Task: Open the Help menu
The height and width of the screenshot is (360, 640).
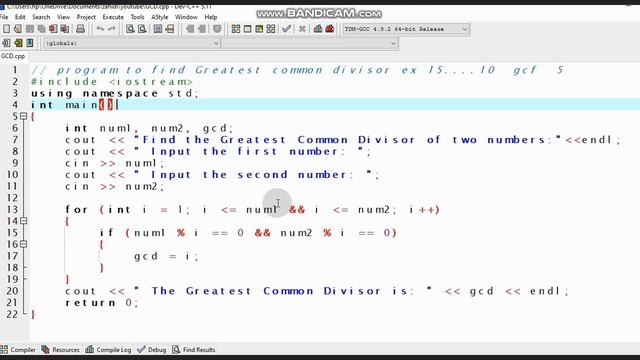Action: [x=211, y=17]
